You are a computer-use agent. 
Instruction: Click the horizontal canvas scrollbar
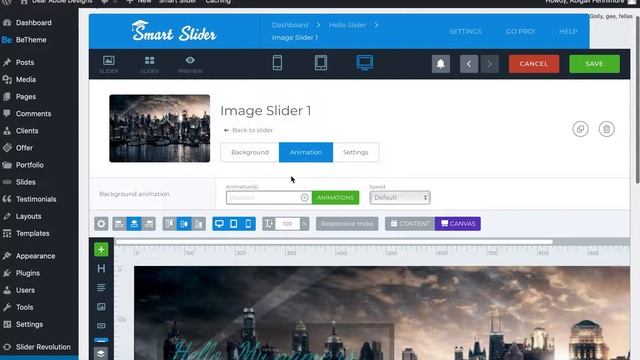tap(334, 242)
